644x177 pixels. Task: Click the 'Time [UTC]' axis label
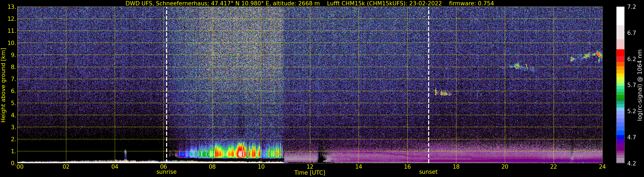pyautogui.click(x=310, y=173)
